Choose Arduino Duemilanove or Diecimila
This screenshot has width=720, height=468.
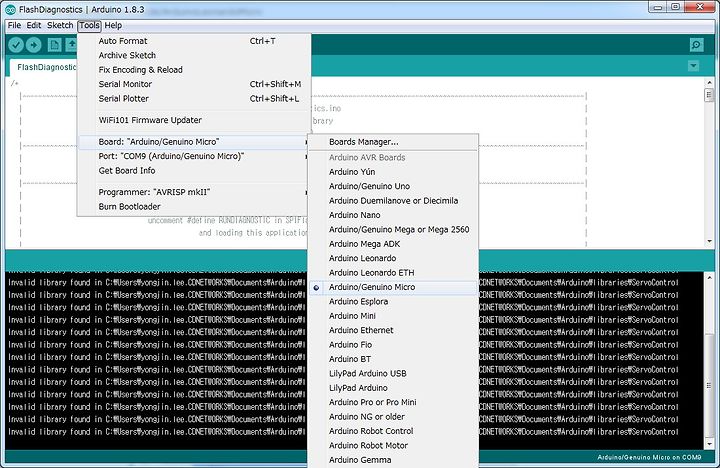pyautogui.click(x=393, y=201)
